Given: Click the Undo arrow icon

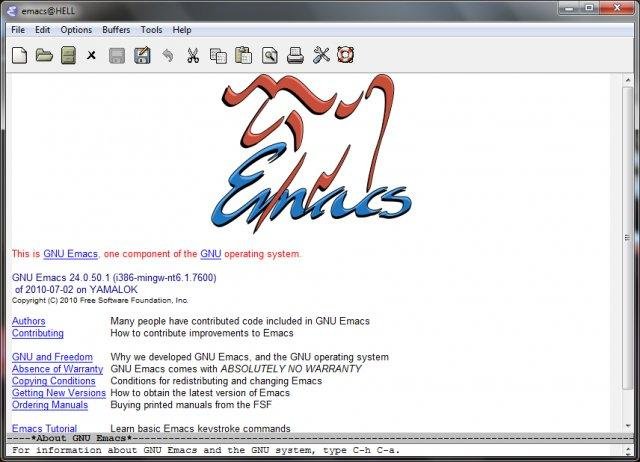Looking at the screenshot, I should pyautogui.click(x=167, y=55).
